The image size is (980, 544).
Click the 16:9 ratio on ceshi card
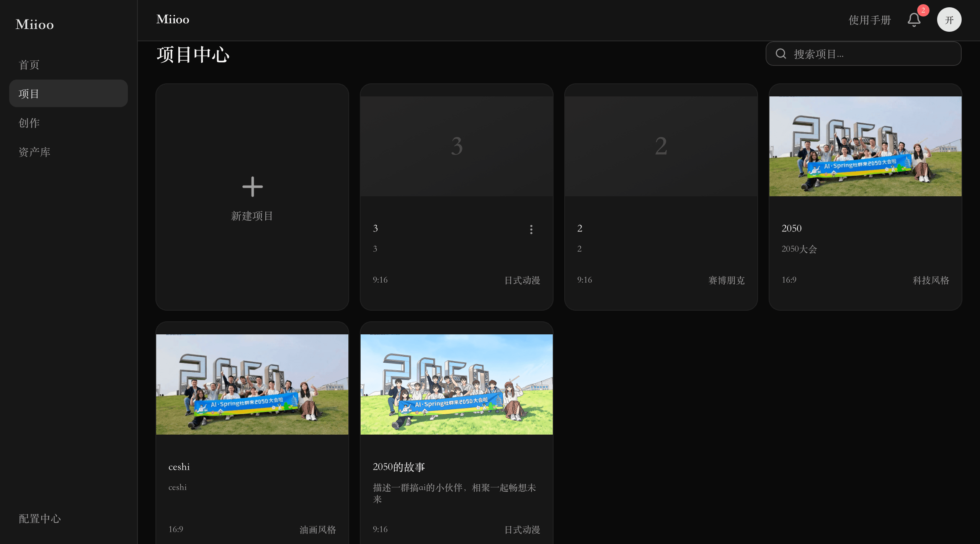176,529
